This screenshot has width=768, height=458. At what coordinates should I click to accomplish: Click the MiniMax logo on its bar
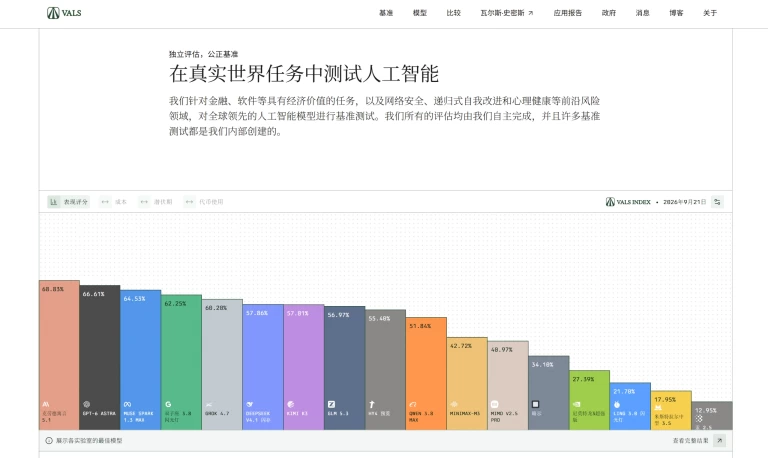[x=454, y=405]
